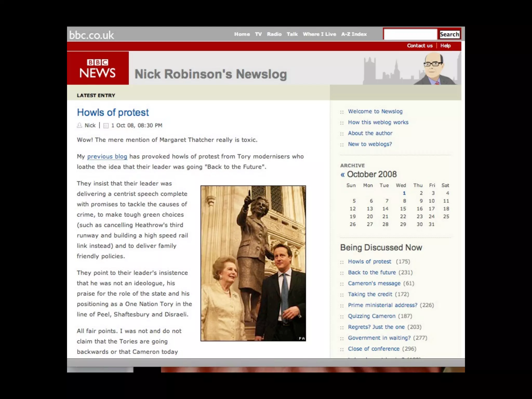Open the Back to the future discussion

(x=372, y=272)
